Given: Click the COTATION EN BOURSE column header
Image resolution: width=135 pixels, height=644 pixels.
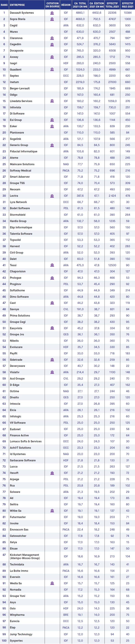Looking at the screenshot, I should (x=53, y=5).
